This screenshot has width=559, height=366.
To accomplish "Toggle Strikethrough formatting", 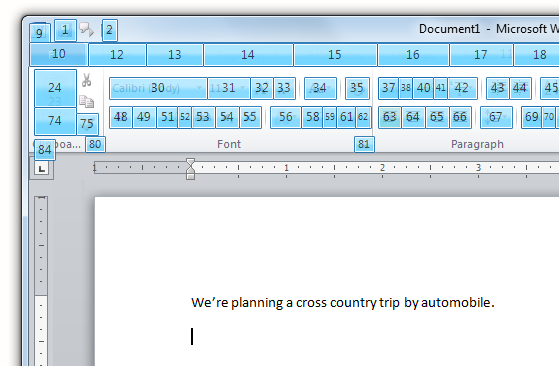I will (203, 117).
